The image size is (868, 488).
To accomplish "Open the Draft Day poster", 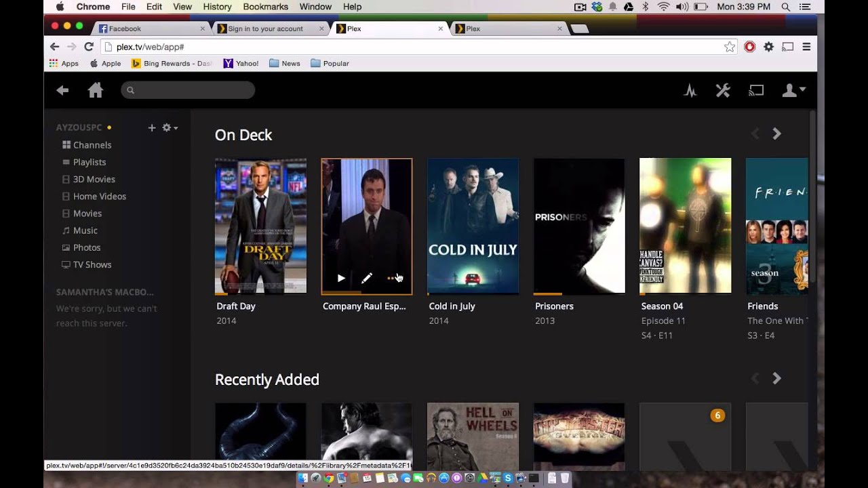I will [x=260, y=226].
